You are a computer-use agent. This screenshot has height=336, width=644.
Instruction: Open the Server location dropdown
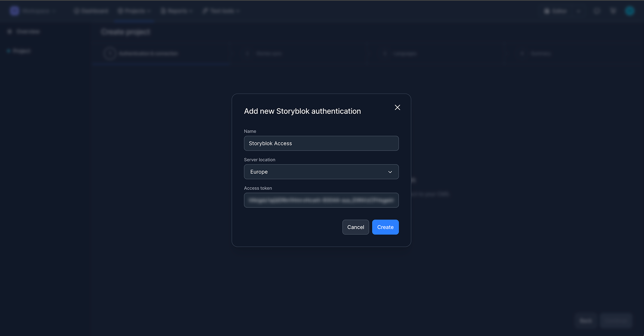(321, 172)
